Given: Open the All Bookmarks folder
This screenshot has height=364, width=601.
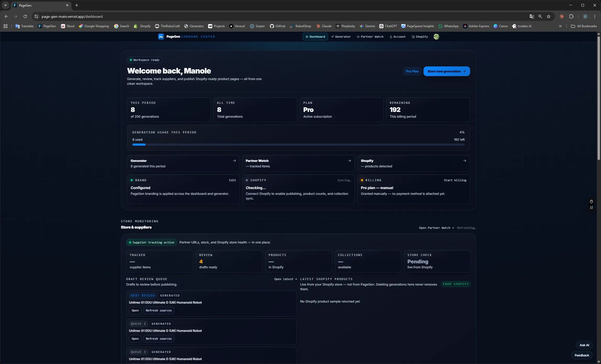Looking at the screenshot, I should [584, 26].
